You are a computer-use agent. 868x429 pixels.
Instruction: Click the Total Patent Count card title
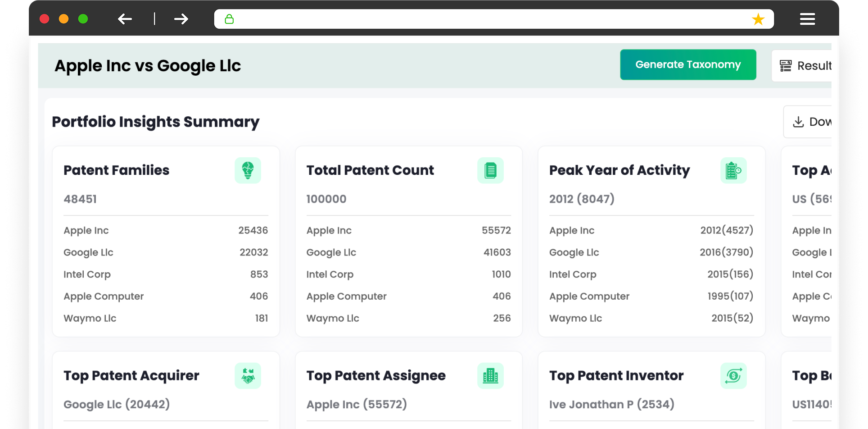click(370, 170)
